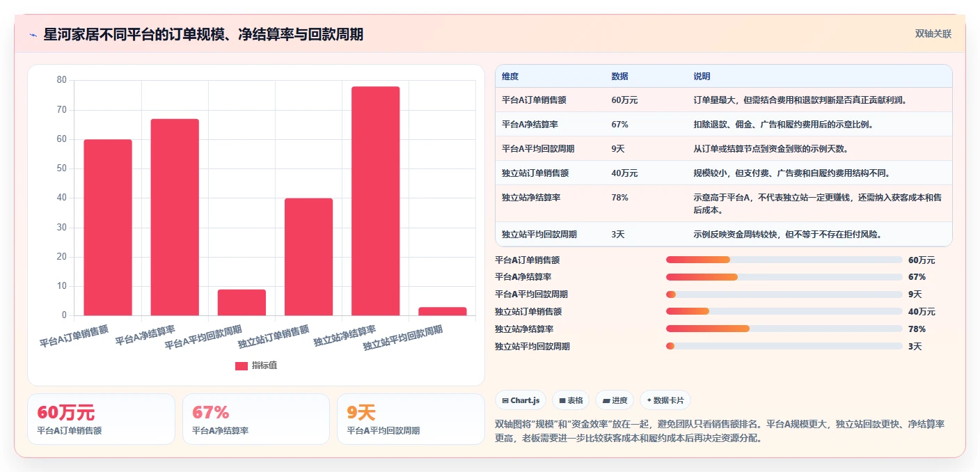Click the 67% value in table
This screenshot has width=980, height=472.
620,125
